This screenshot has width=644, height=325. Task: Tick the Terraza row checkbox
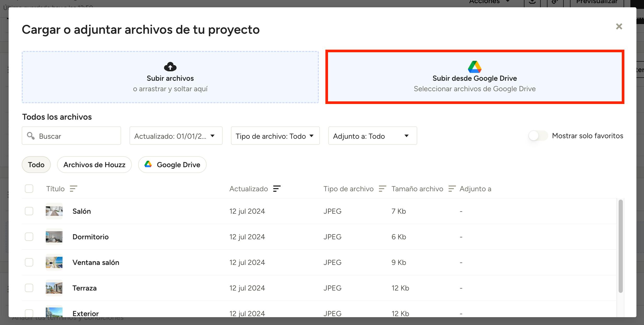[29, 288]
